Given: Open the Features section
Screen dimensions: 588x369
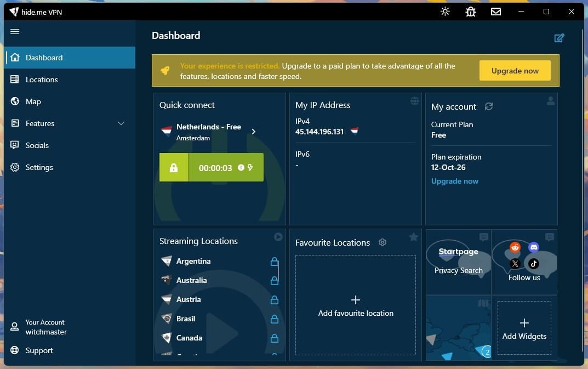Looking at the screenshot, I should 70,123.
